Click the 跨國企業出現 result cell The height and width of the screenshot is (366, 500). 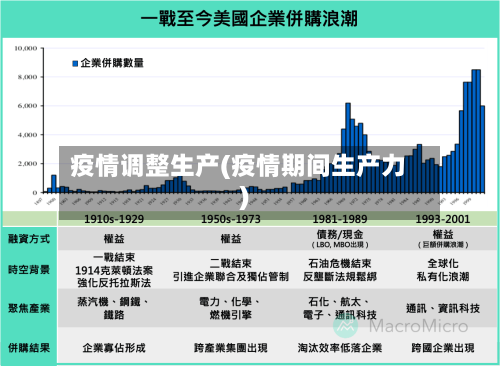(443, 348)
